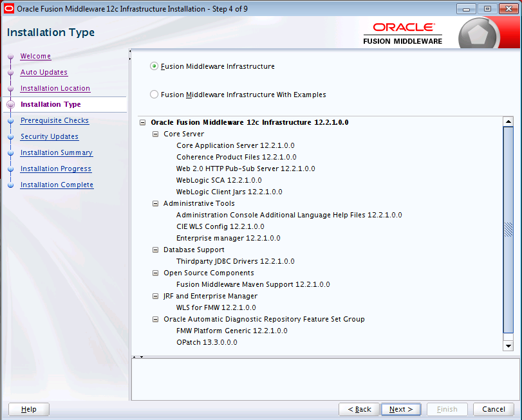Open the Prerequisite Checks step

(x=55, y=120)
